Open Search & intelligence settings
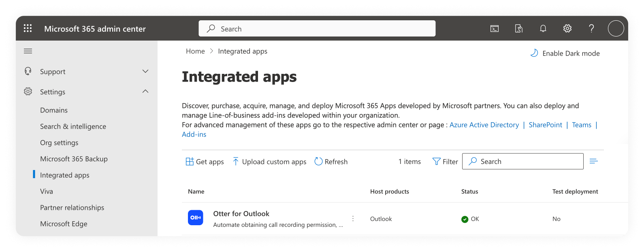 (73, 126)
